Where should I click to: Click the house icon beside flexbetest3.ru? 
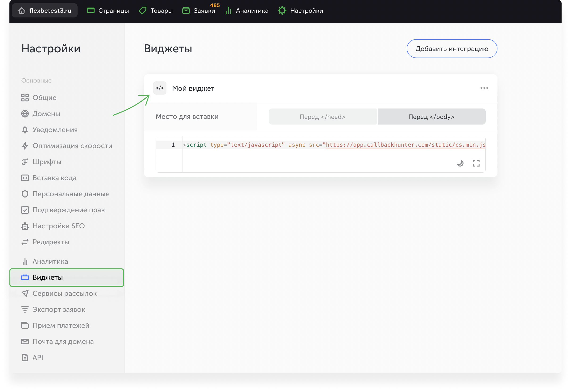(x=22, y=11)
